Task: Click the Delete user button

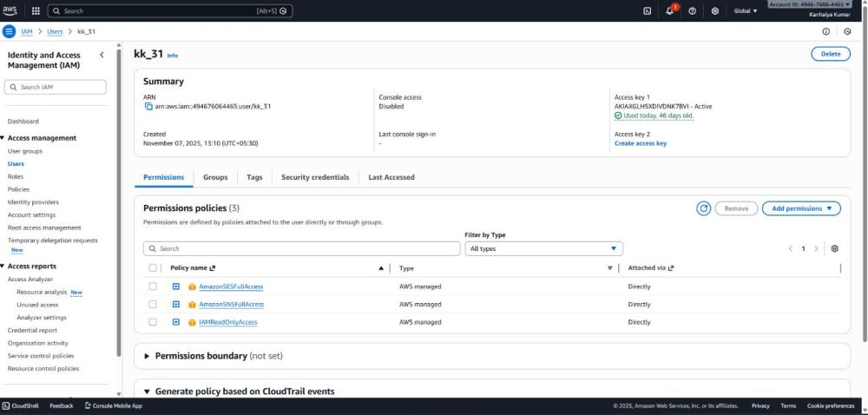Action: tap(830, 54)
